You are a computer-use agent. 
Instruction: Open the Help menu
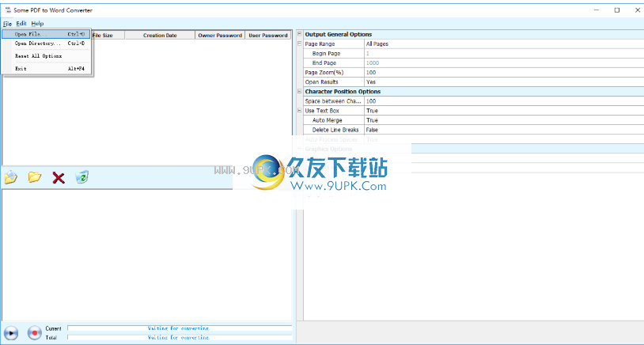pos(37,24)
